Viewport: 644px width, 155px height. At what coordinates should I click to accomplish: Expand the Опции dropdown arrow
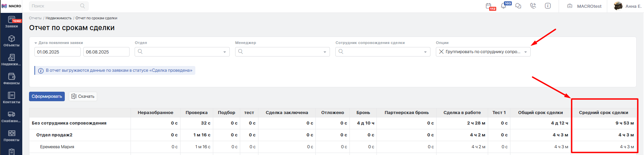[526, 52]
